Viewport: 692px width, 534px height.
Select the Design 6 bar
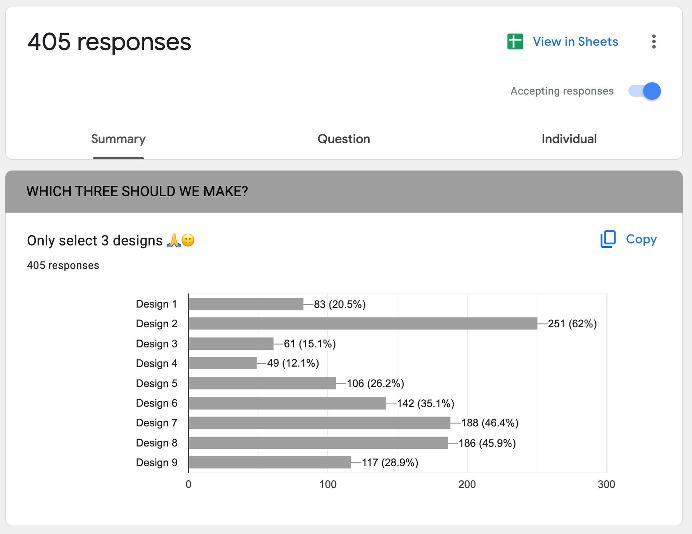287,403
